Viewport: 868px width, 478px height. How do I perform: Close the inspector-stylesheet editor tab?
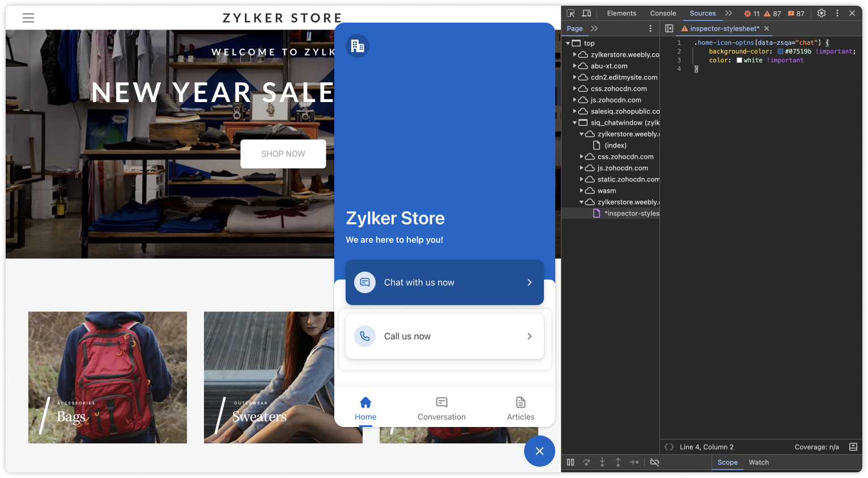(x=767, y=28)
